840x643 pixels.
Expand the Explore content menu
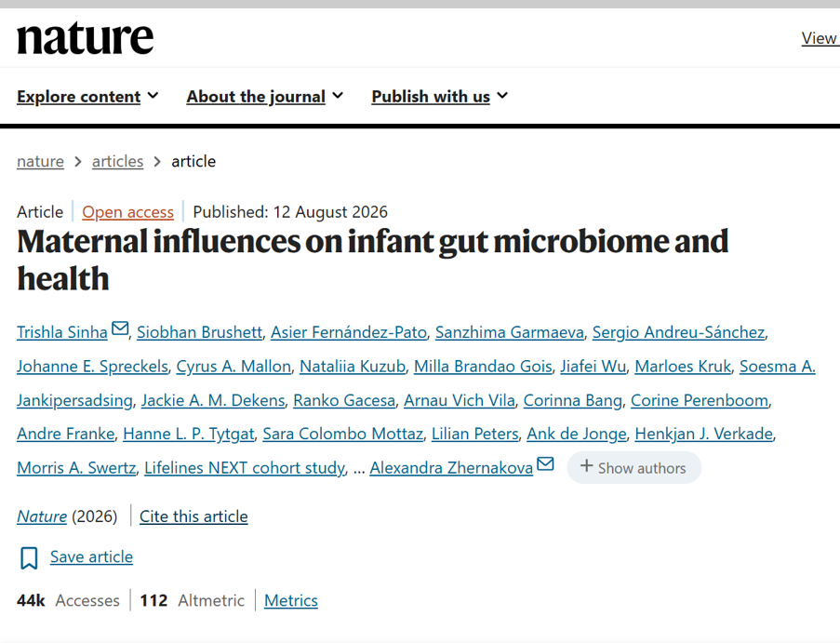[87, 97]
